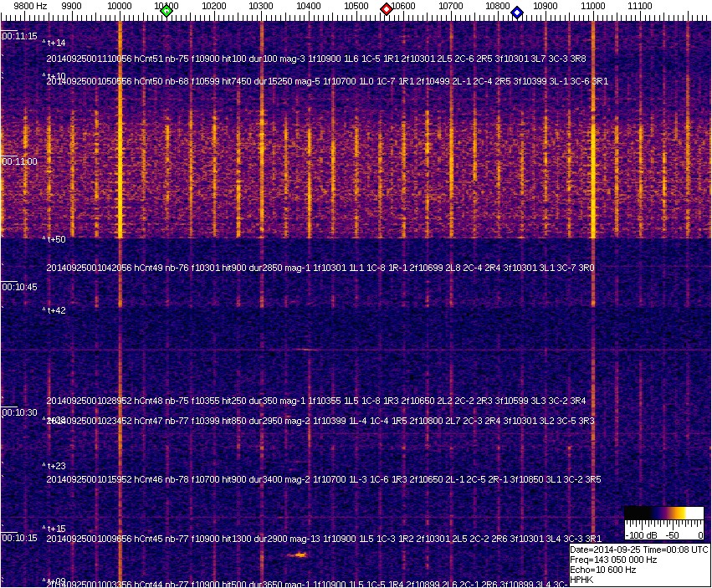
Task: Click the t+50 event marker
Action: tap(55, 240)
